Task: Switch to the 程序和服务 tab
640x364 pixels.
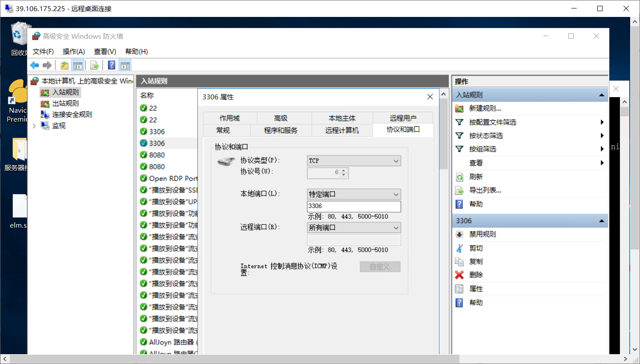Action: point(281,130)
